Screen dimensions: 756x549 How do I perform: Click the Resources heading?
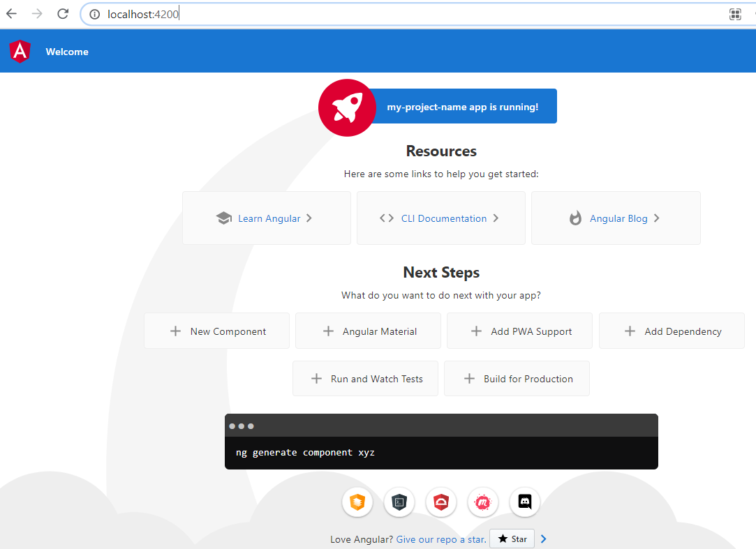click(441, 151)
